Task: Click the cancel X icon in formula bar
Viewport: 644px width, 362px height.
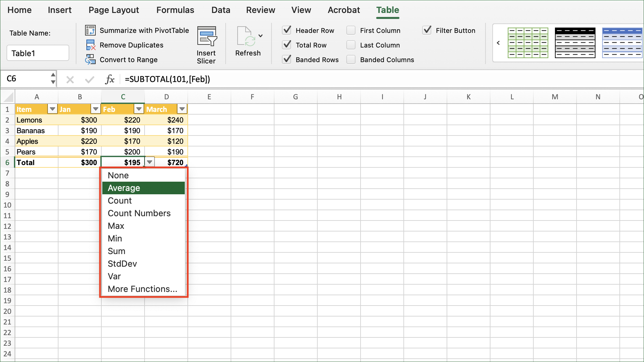Action: pyautogui.click(x=70, y=79)
